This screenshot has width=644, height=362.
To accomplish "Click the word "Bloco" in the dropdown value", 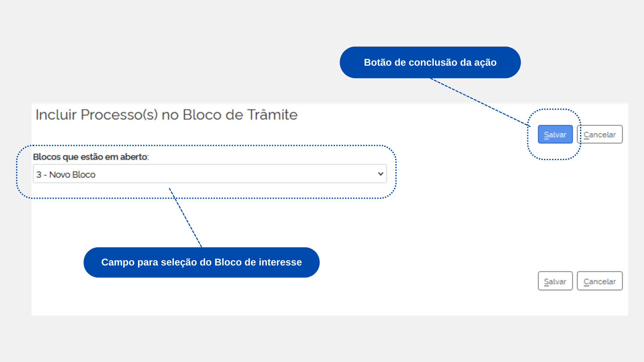I will coord(84,175).
